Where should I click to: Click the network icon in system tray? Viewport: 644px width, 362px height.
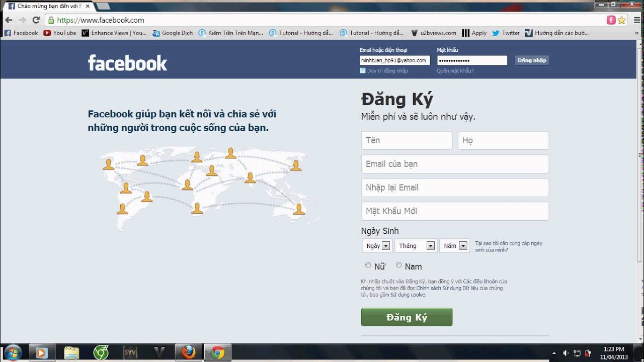(577, 353)
